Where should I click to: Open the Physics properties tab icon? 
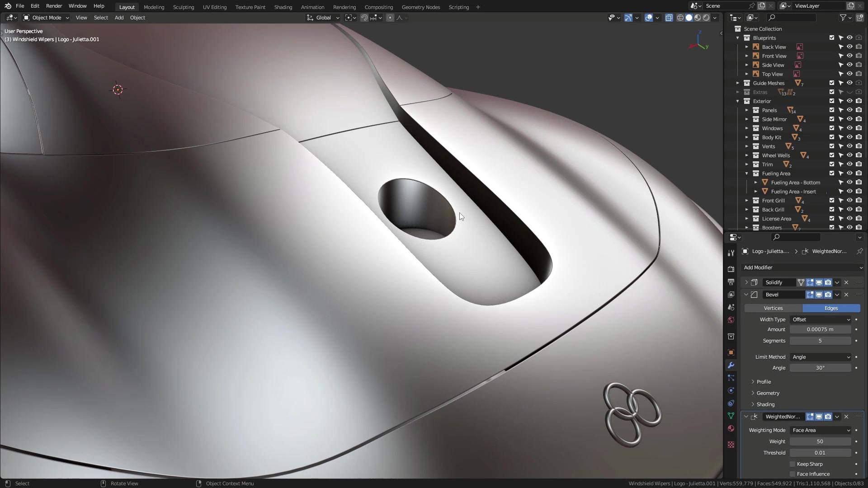coord(731,390)
